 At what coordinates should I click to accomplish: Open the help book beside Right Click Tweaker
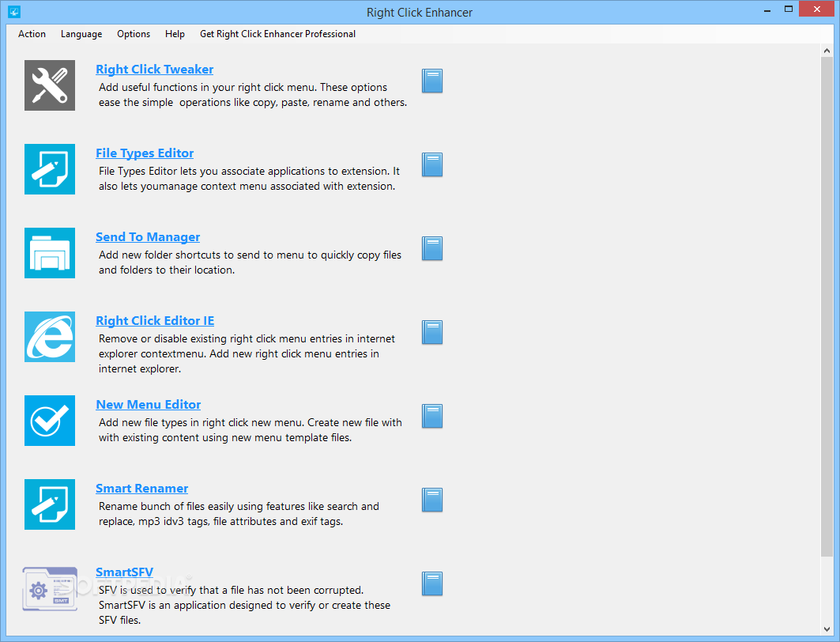click(431, 81)
